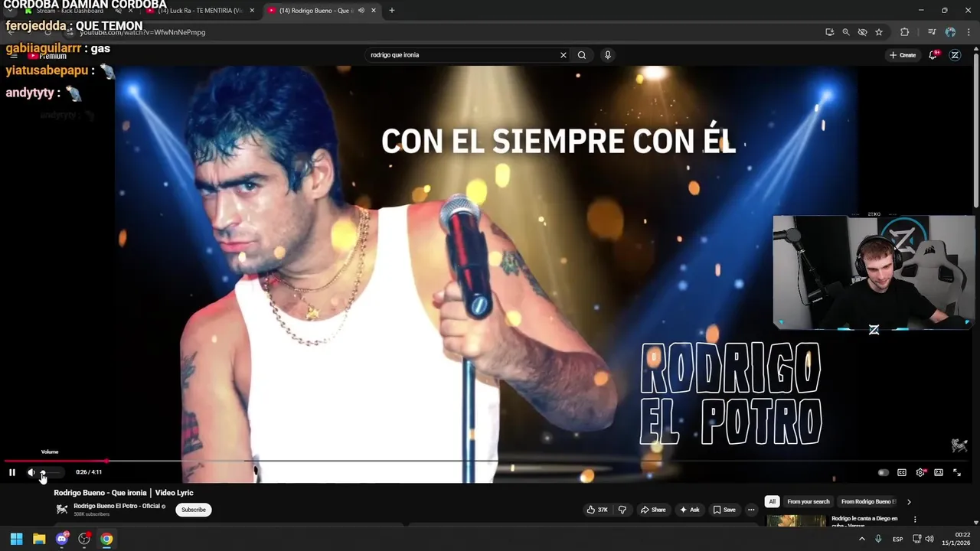Image resolution: width=980 pixels, height=551 pixels.
Task: Open more actions three-dot menu
Action: pyautogui.click(x=751, y=510)
